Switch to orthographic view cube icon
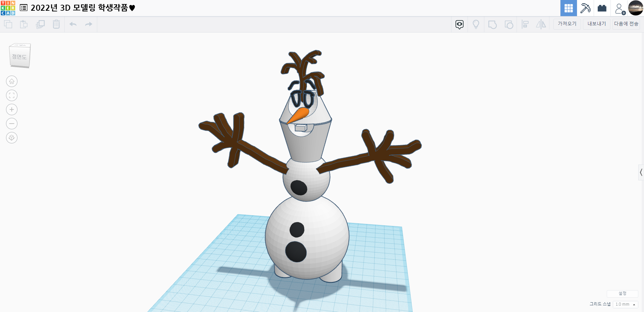Screen dimensions: 644x312 [x=12, y=138]
